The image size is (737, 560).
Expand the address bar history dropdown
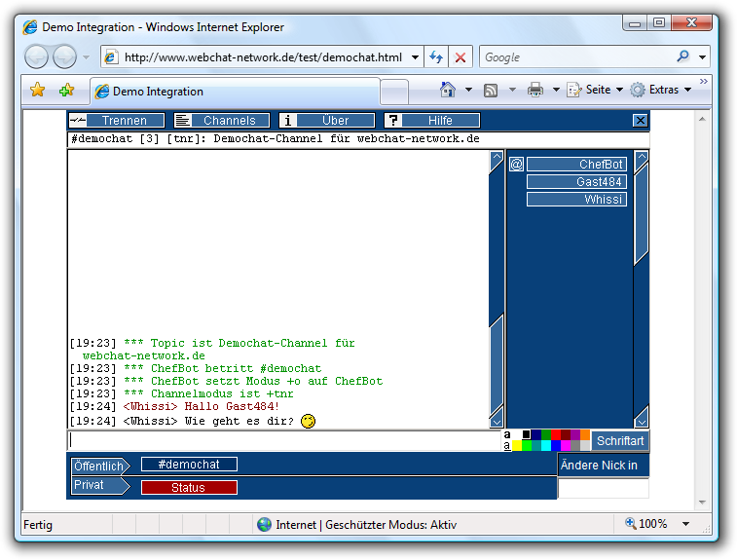415,57
